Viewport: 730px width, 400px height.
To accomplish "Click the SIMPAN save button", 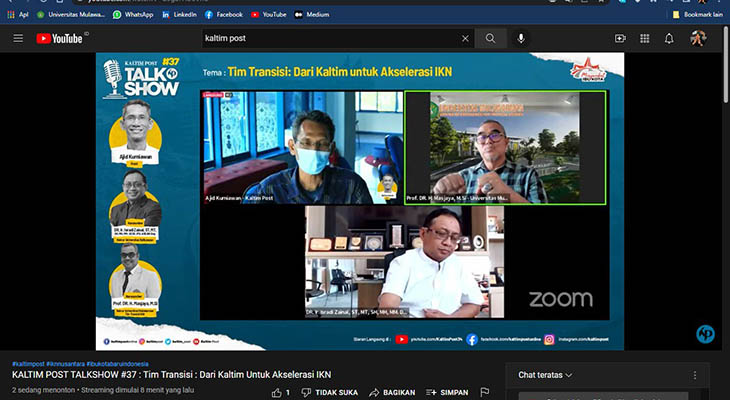I will (447, 393).
